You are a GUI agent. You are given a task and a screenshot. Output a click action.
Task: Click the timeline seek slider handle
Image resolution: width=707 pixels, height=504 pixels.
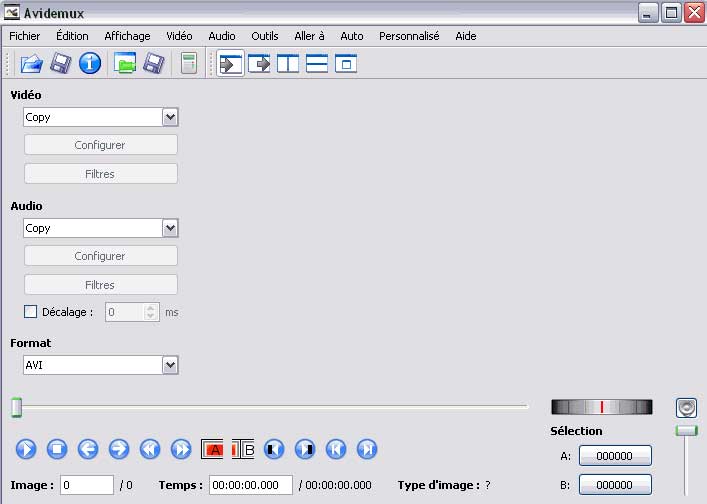pos(17,407)
